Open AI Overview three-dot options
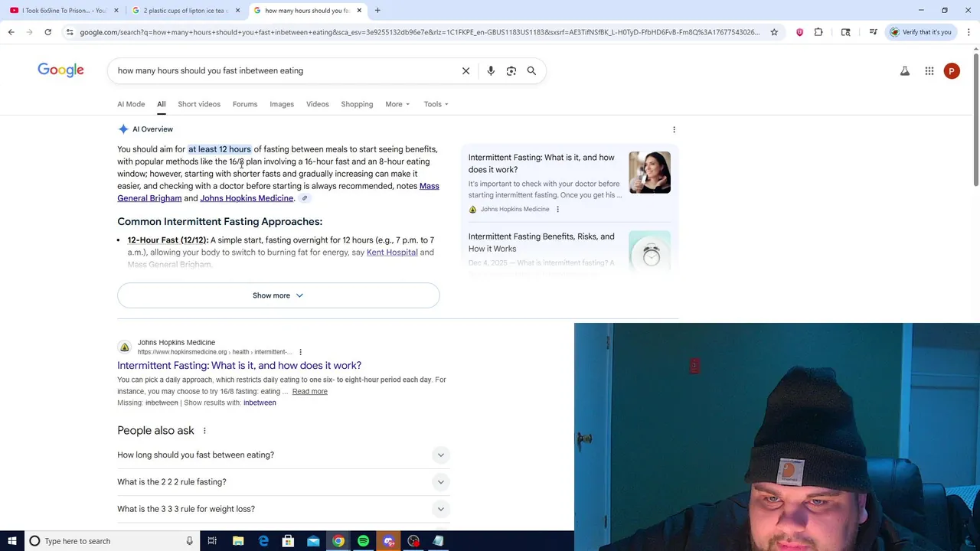The height and width of the screenshot is (551, 980). (x=674, y=129)
